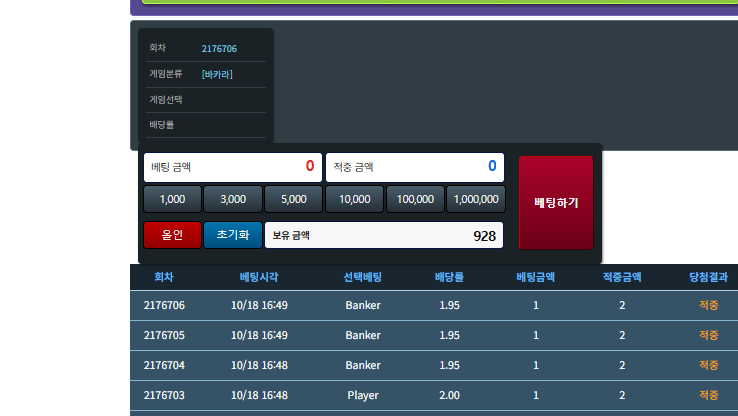Viewport: 738px width, 416px height.
Task: Click payout amount 2 in row 2176706
Action: (x=622, y=305)
